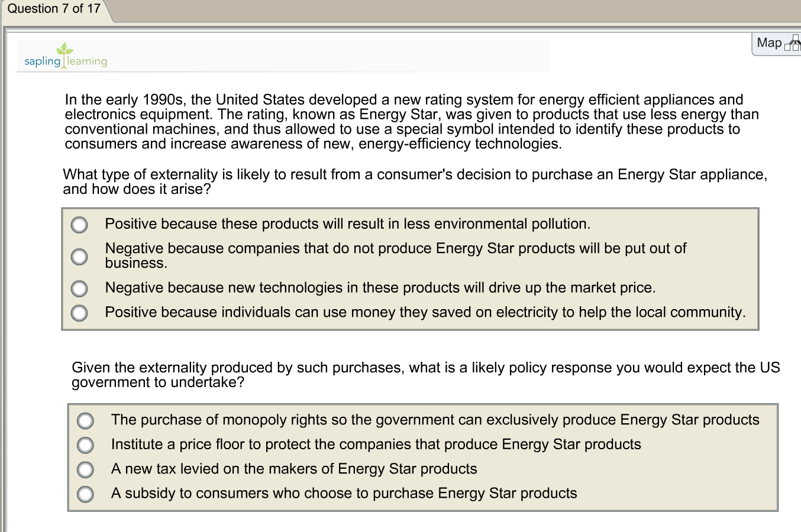This screenshot has height=532, width=801.
Task: Click the Energy Star intro paragraph text
Action: coord(402,122)
